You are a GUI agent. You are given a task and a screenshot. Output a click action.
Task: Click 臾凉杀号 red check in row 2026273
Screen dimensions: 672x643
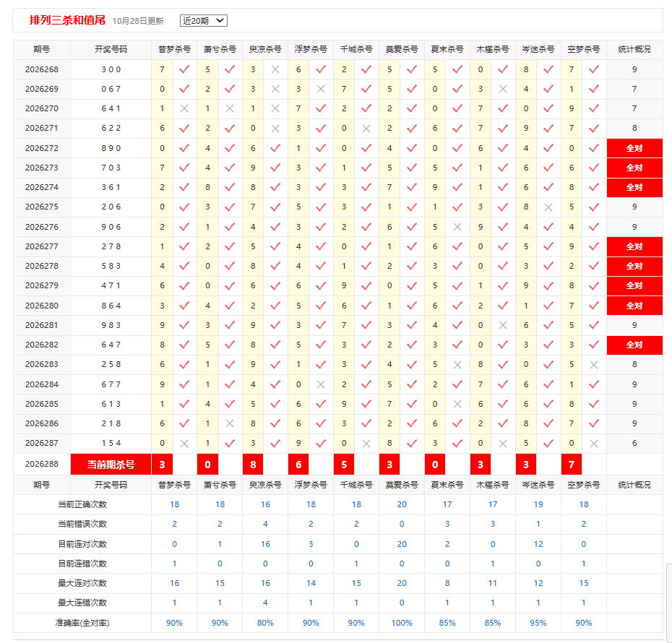coord(275,168)
